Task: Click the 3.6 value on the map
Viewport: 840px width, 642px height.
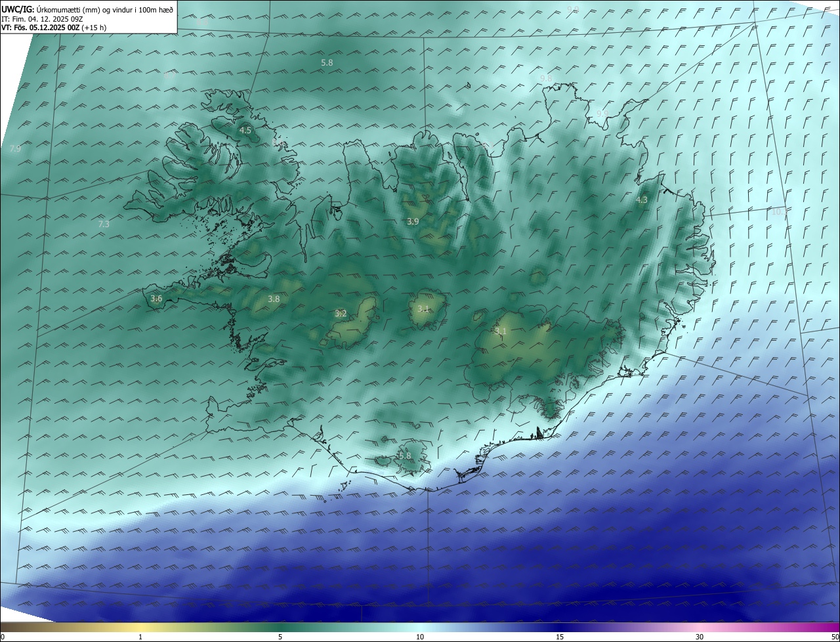Action: point(156,298)
